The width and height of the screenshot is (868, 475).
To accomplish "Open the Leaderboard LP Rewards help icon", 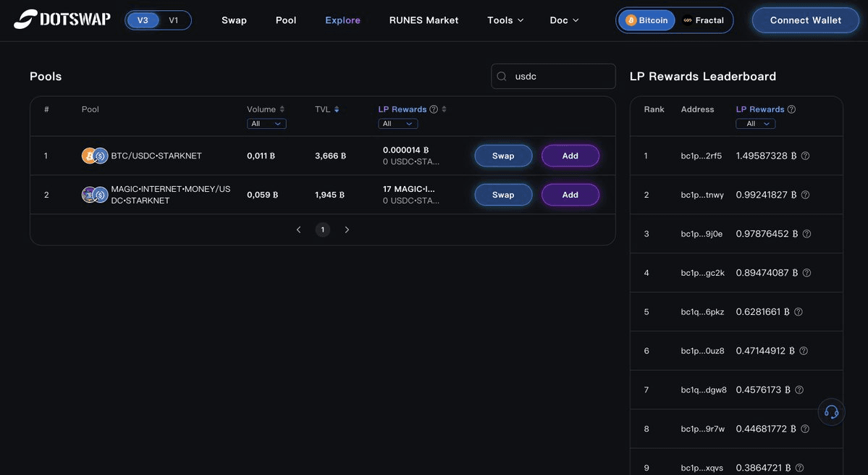I will click(791, 109).
